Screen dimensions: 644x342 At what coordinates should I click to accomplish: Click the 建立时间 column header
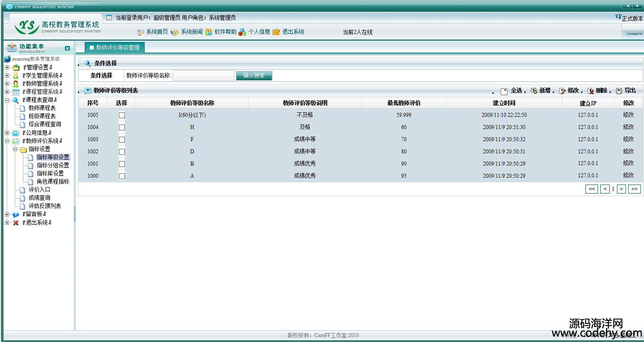click(504, 103)
